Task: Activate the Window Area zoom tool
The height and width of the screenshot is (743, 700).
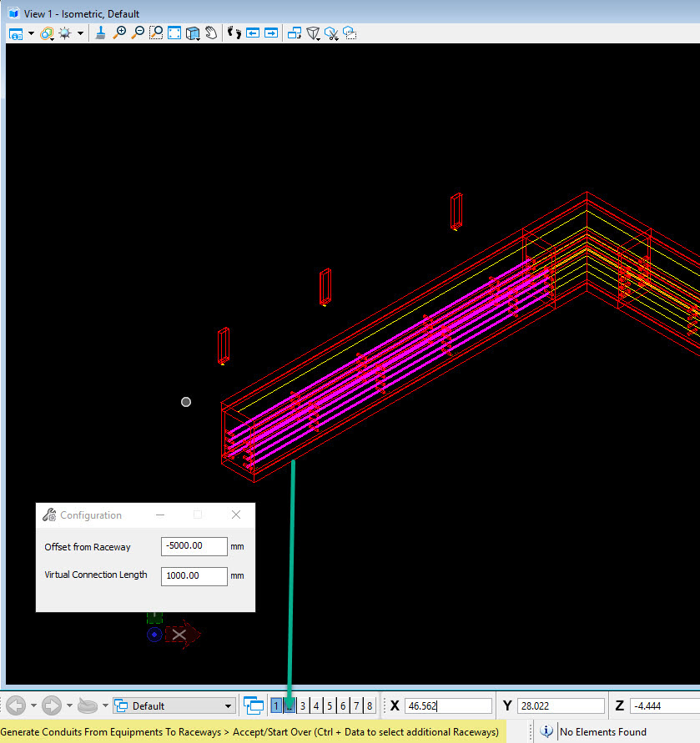Action: click(156, 33)
